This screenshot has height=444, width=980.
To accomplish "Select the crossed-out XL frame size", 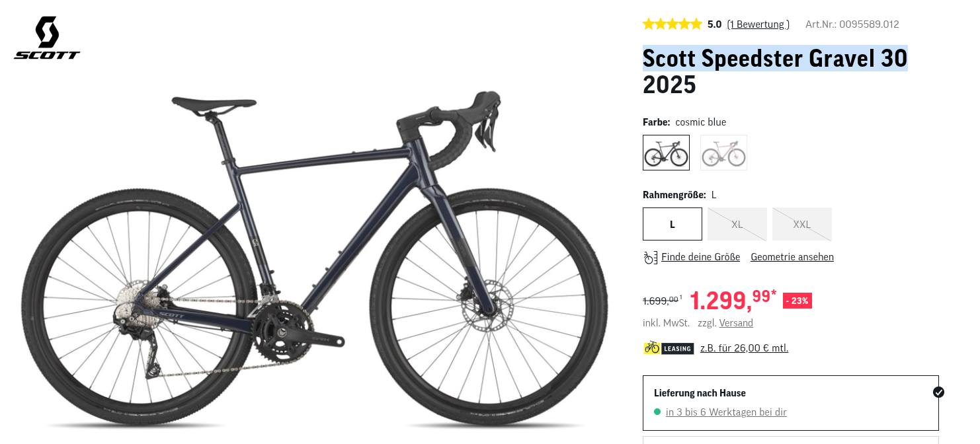I will [x=737, y=224].
